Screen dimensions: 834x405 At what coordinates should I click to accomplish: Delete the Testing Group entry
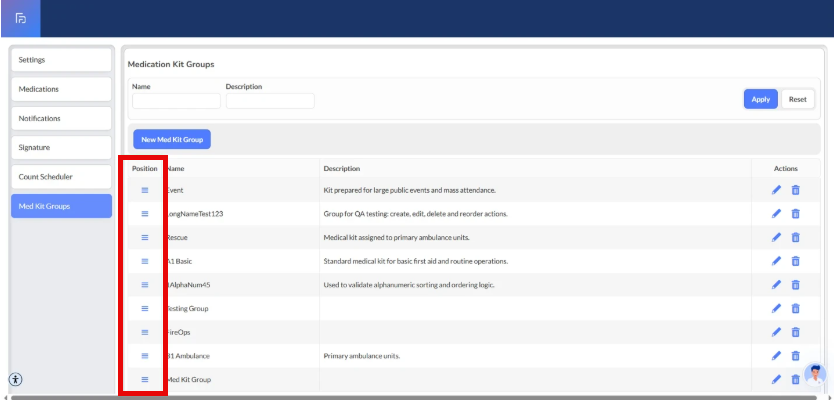(x=796, y=308)
